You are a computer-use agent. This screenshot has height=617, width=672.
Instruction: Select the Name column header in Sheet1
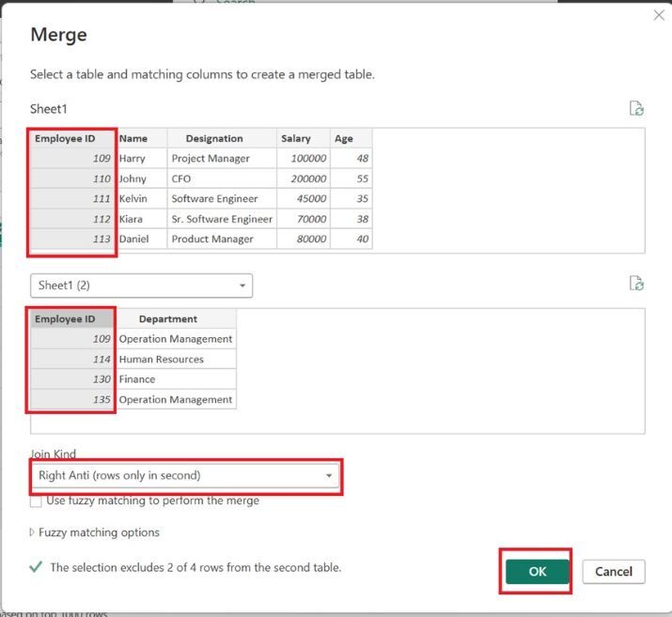[x=133, y=138]
